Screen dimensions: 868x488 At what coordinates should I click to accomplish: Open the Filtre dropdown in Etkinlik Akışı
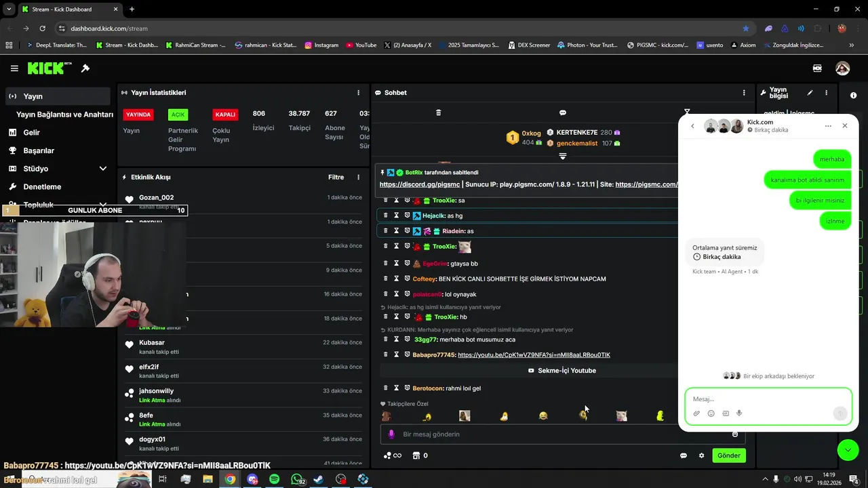point(336,178)
